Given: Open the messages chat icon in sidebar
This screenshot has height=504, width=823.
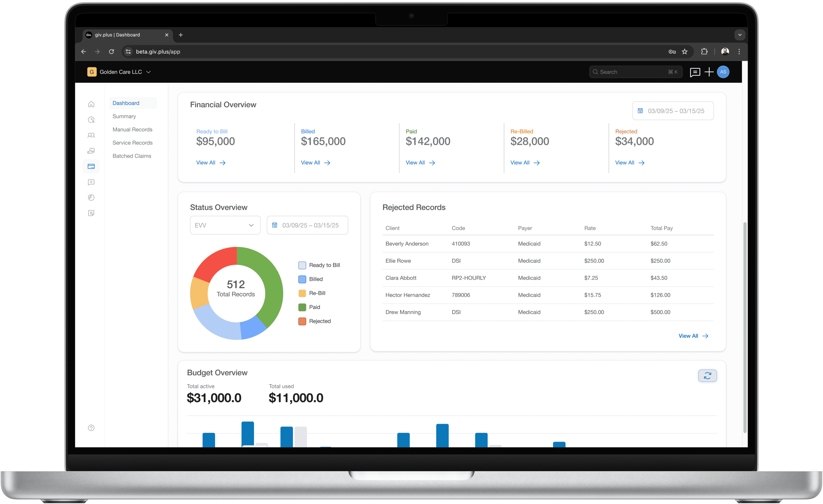Looking at the screenshot, I should pos(91,182).
